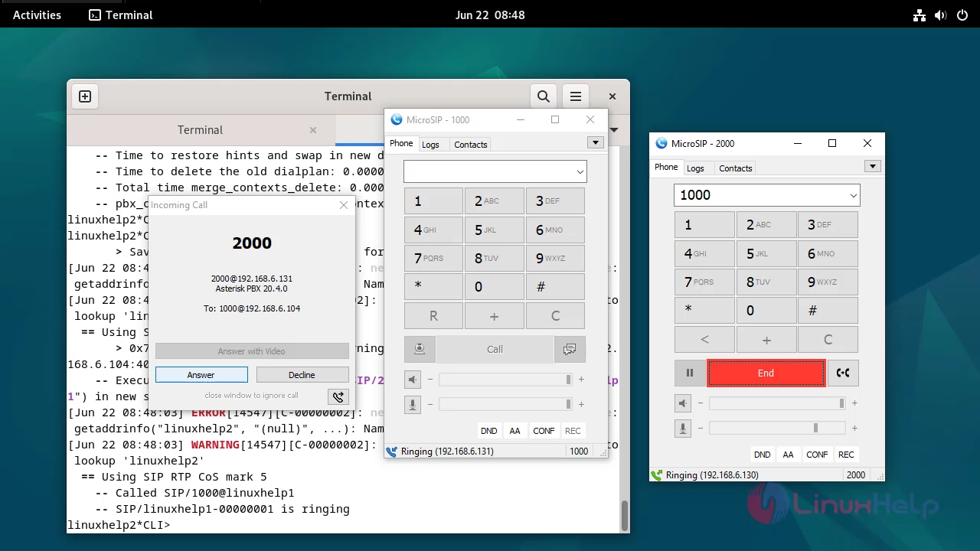Mute speaker icon in MicroSIP 1000
The height and width of the screenshot is (551, 980).
click(413, 380)
